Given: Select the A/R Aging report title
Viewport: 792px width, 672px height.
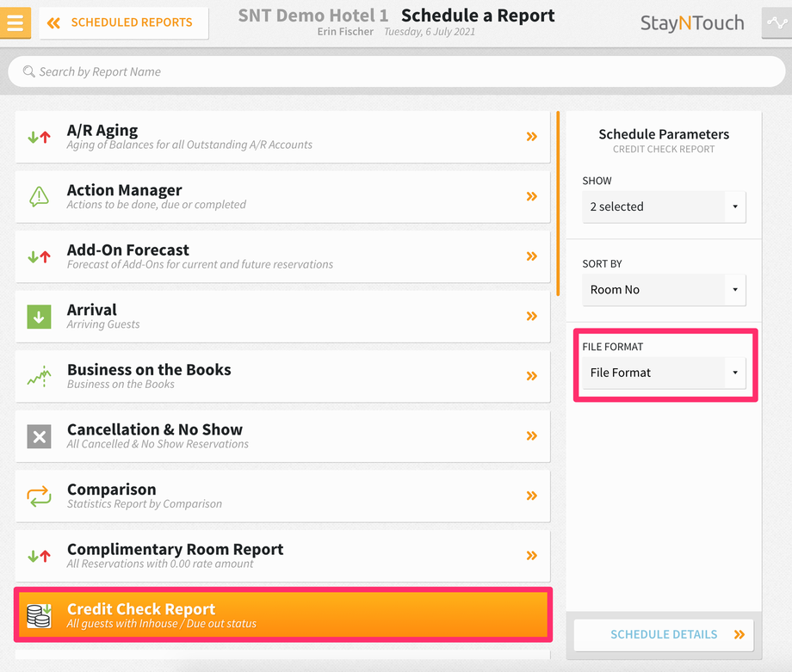Looking at the screenshot, I should (102, 131).
